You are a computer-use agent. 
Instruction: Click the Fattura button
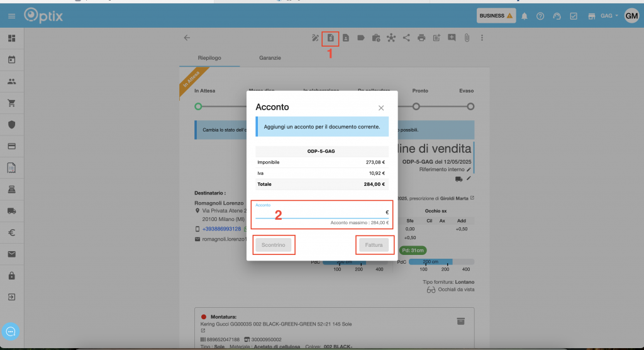point(374,245)
